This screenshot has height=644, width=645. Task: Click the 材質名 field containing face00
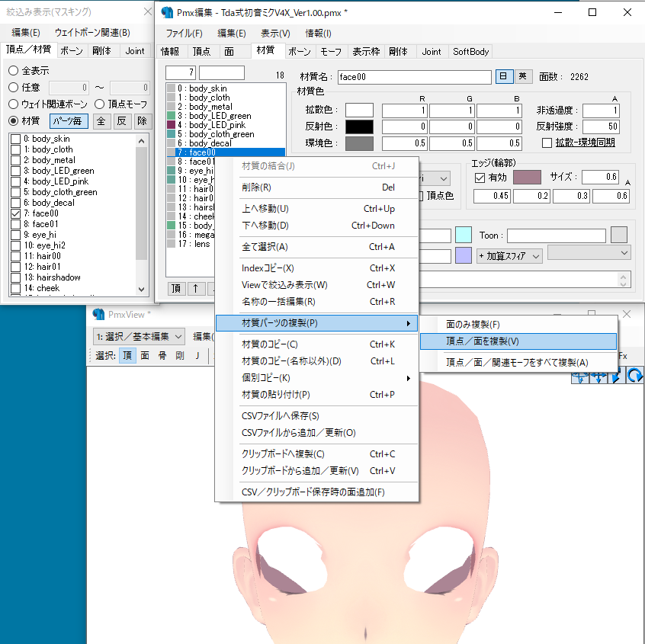[414, 77]
